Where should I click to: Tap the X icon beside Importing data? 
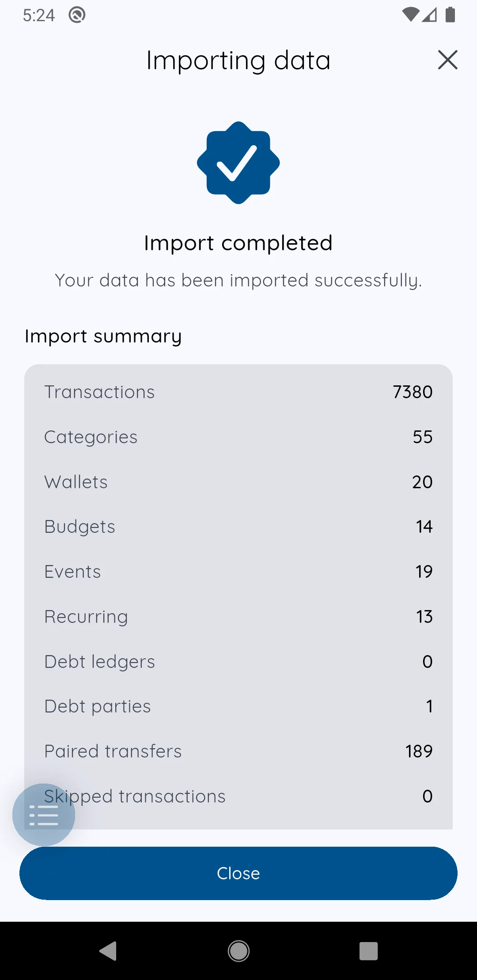click(x=447, y=60)
